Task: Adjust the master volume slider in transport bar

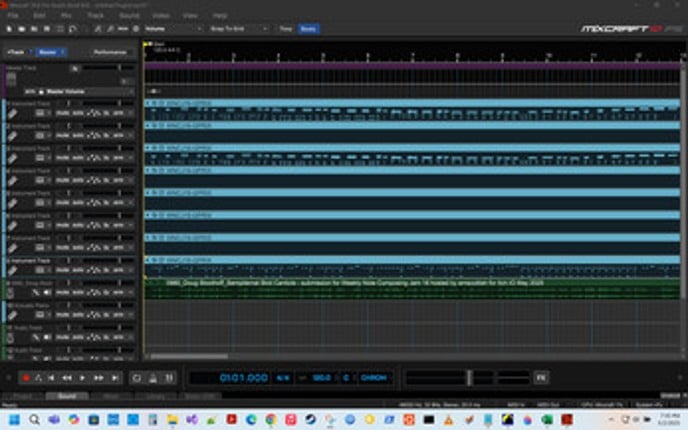Action: coord(468,378)
